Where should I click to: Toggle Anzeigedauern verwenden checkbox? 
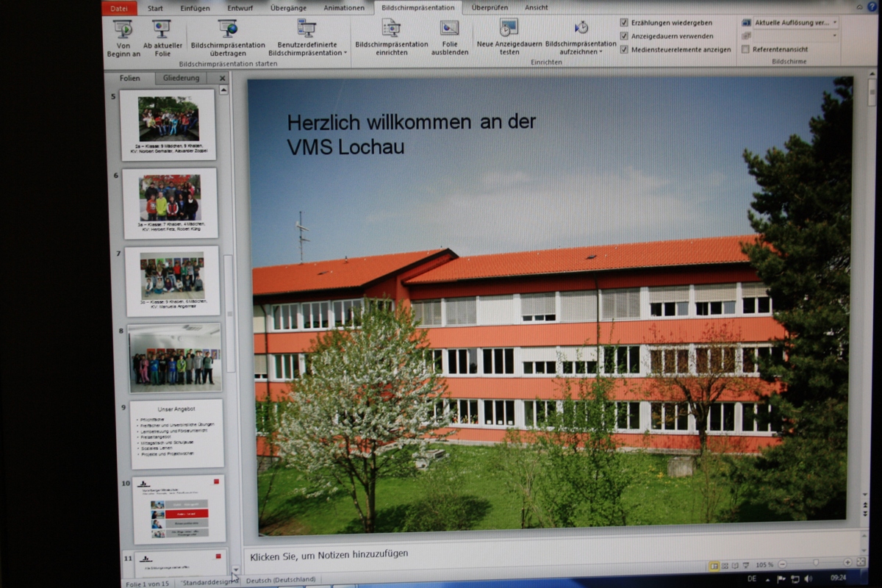(624, 36)
